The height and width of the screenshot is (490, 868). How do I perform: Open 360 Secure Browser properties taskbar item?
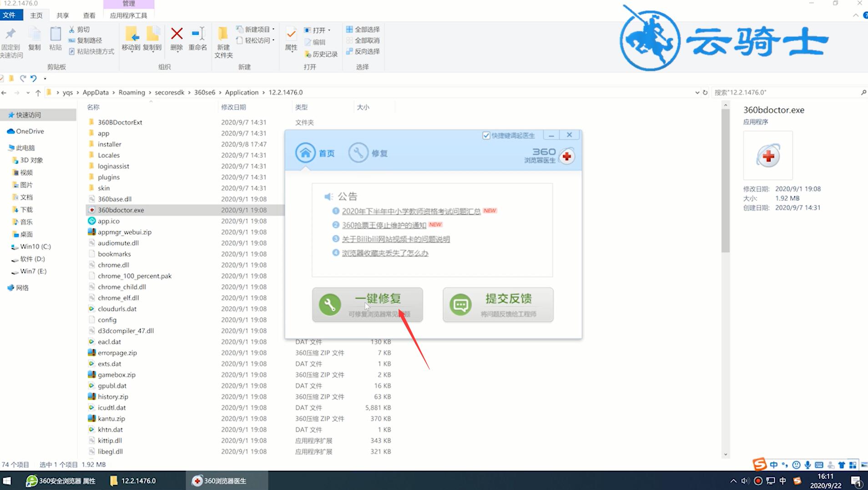coord(61,481)
